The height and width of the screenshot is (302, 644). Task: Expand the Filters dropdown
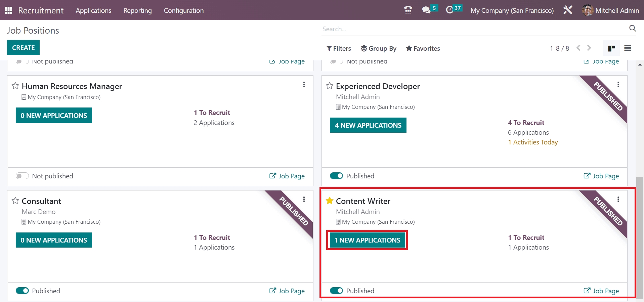(339, 48)
